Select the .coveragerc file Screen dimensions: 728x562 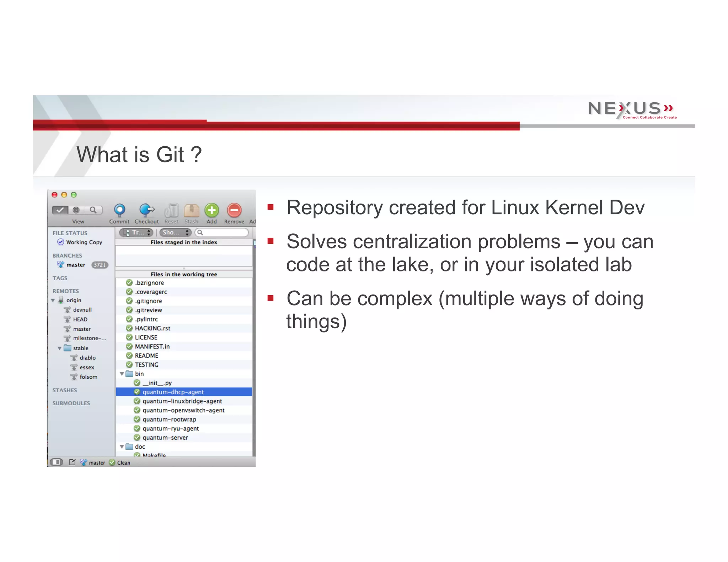coord(184,292)
